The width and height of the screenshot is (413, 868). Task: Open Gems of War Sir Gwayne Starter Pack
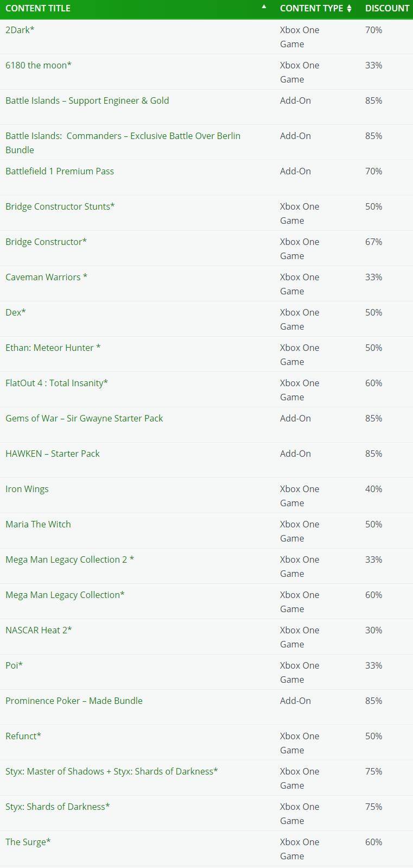point(84,418)
